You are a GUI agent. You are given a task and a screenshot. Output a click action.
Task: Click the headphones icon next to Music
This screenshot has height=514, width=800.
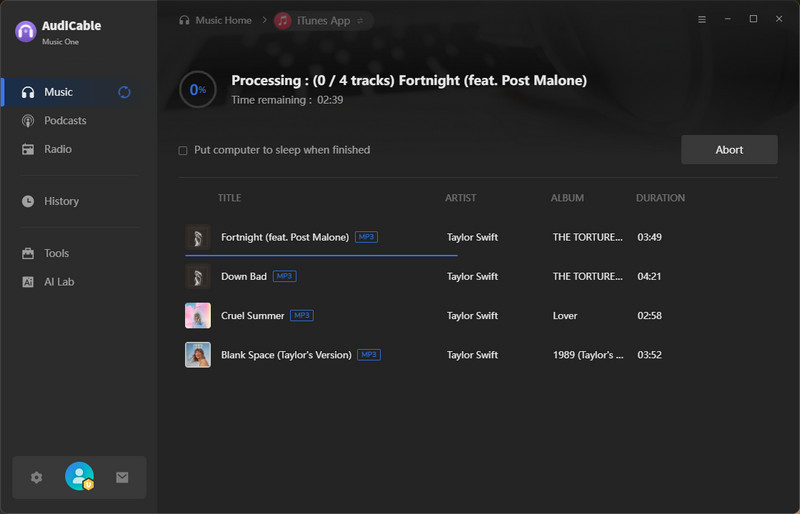[x=28, y=92]
